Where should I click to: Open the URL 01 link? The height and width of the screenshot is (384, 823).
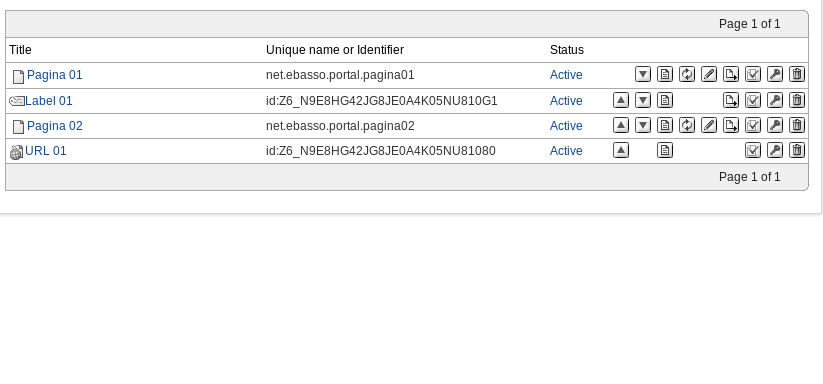tap(46, 151)
